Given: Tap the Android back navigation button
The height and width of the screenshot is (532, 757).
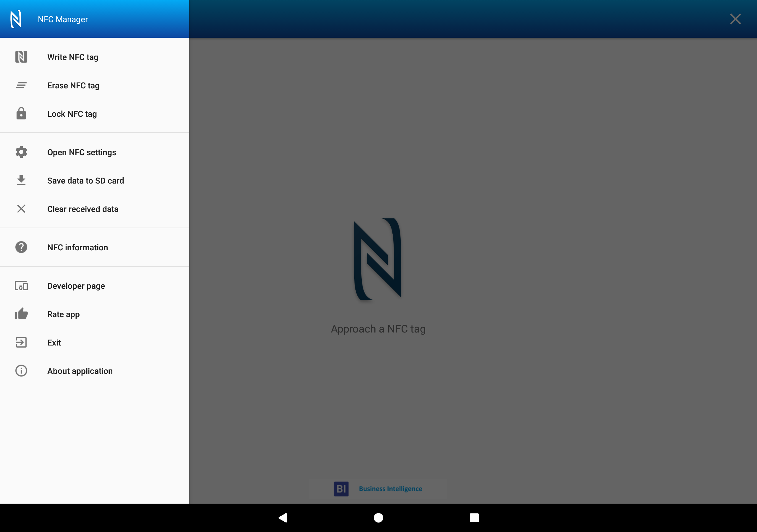Looking at the screenshot, I should tap(283, 518).
